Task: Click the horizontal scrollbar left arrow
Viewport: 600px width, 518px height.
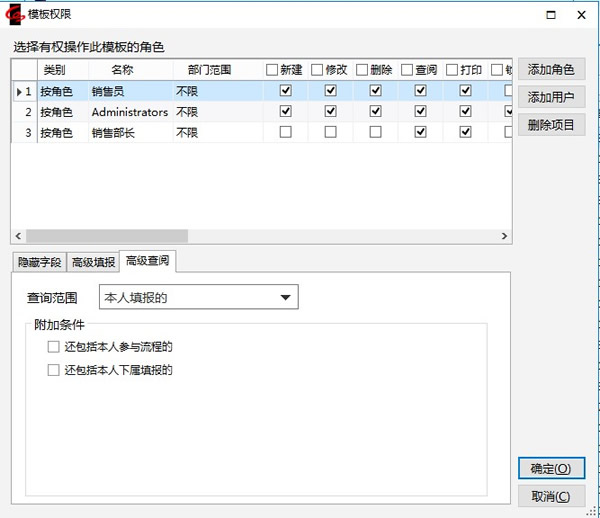Action: tap(18, 236)
